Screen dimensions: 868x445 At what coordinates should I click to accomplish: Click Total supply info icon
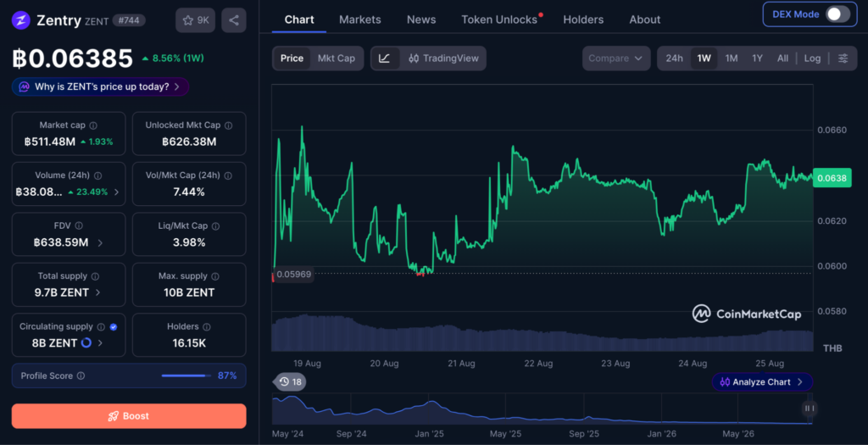tap(95, 276)
